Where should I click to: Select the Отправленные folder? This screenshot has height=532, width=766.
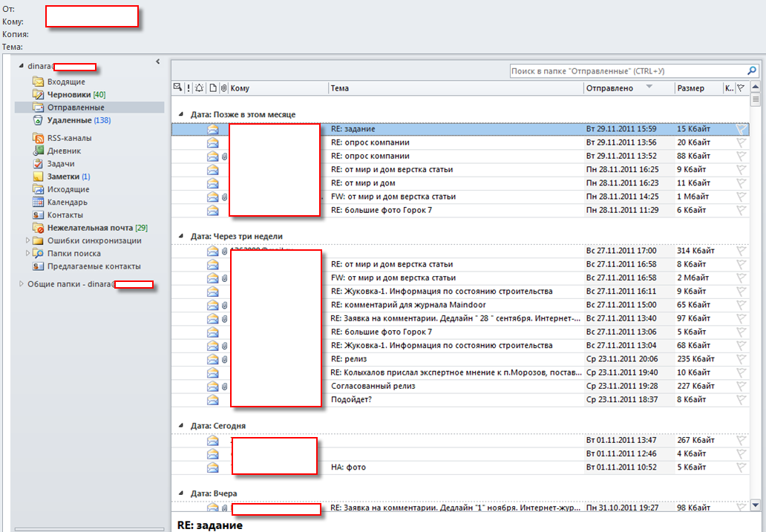[76, 108]
